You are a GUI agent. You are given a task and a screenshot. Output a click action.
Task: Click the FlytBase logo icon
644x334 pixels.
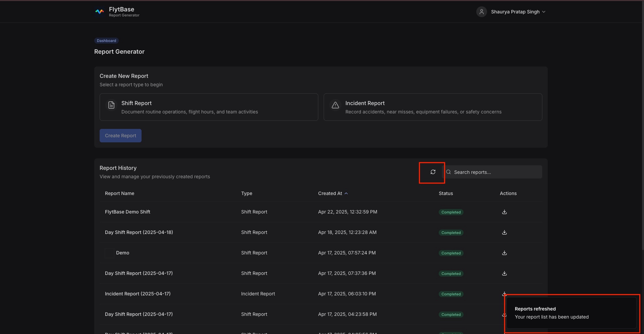tap(100, 12)
